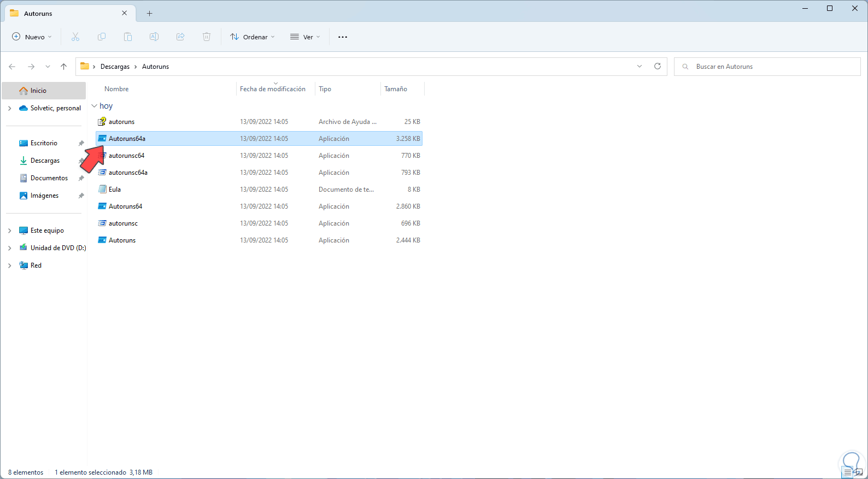The image size is (868, 479).
Task: Click the Paste clipboard icon
Action: pos(128,37)
